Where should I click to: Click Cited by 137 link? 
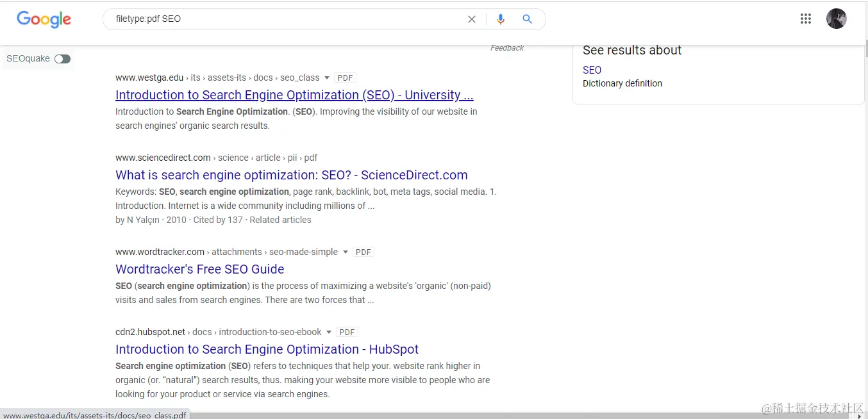pyautogui.click(x=218, y=220)
